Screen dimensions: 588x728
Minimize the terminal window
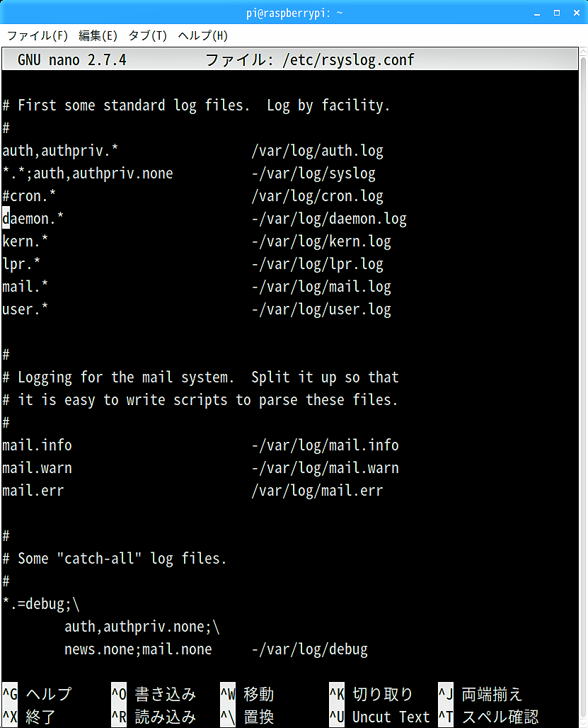(537, 13)
